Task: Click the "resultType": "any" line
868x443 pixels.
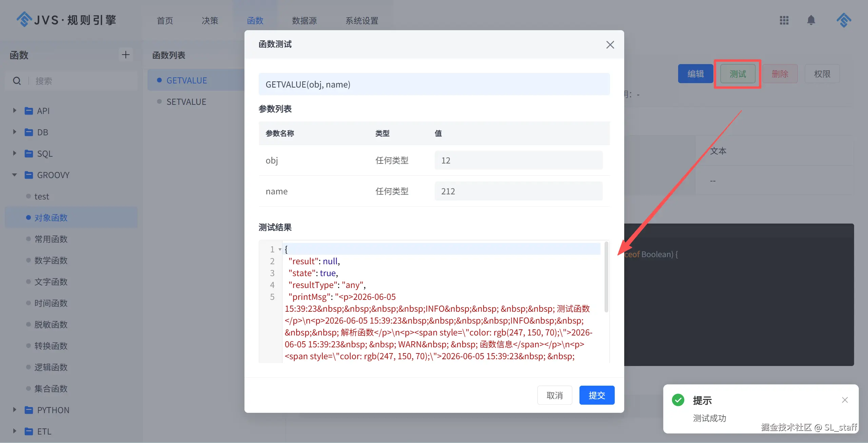Action: pyautogui.click(x=327, y=285)
